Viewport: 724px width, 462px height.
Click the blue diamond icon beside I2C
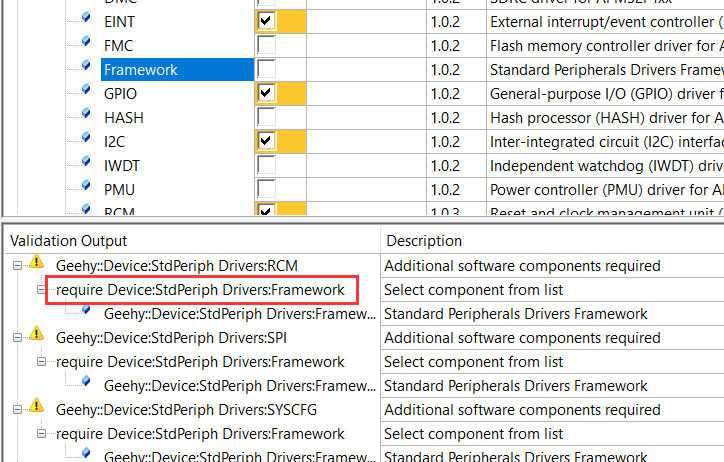tap(86, 138)
